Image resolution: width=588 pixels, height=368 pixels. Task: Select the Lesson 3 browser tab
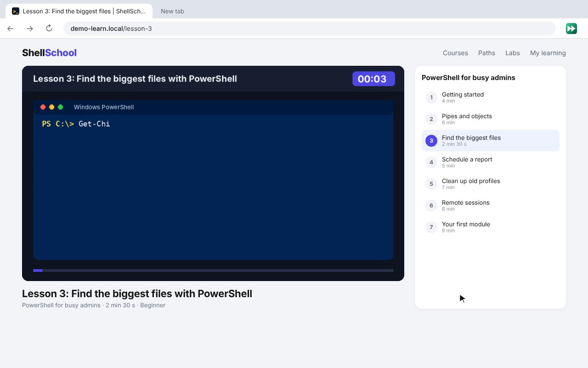(x=79, y=11)
